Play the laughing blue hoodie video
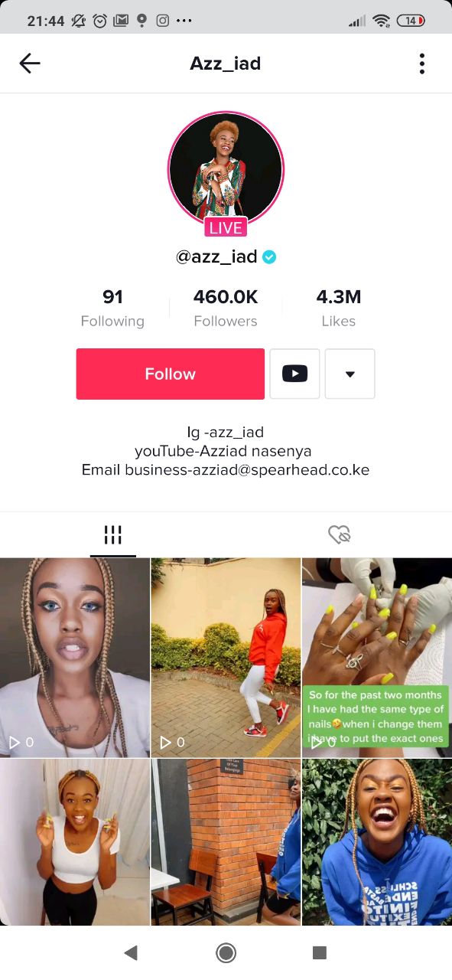Viewport: 452px width, 980px height. 377,842
